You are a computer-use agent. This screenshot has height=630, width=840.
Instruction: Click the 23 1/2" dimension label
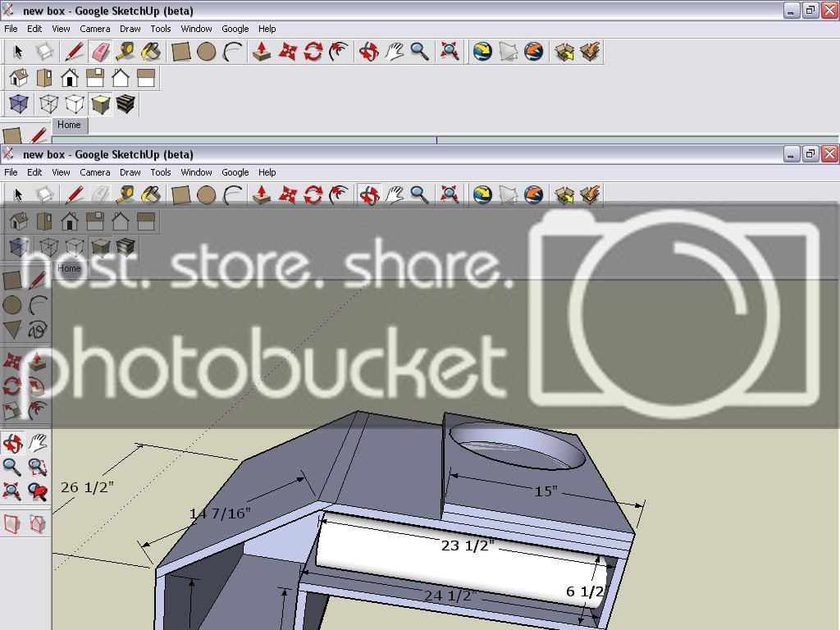(467, 546)
